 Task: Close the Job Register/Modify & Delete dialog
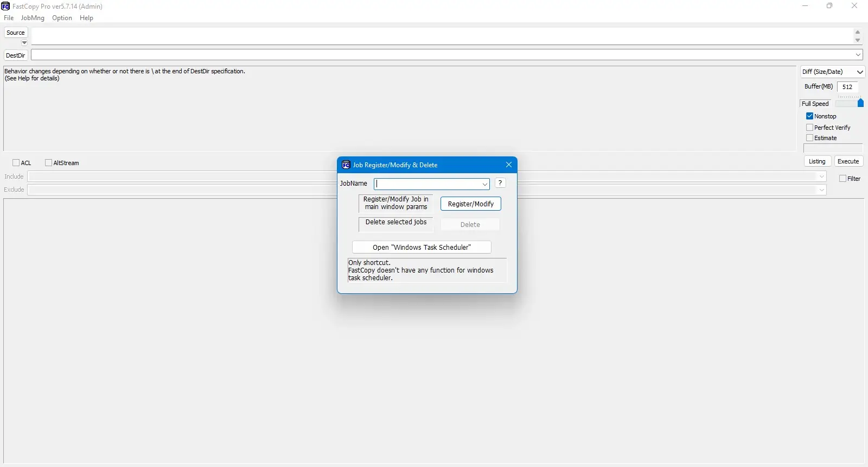pos(508,165)
